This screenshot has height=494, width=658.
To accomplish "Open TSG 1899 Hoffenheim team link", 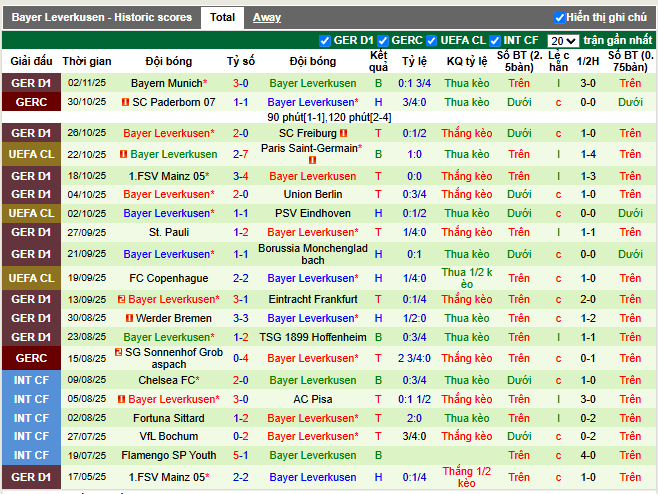I will coord(313,337).
